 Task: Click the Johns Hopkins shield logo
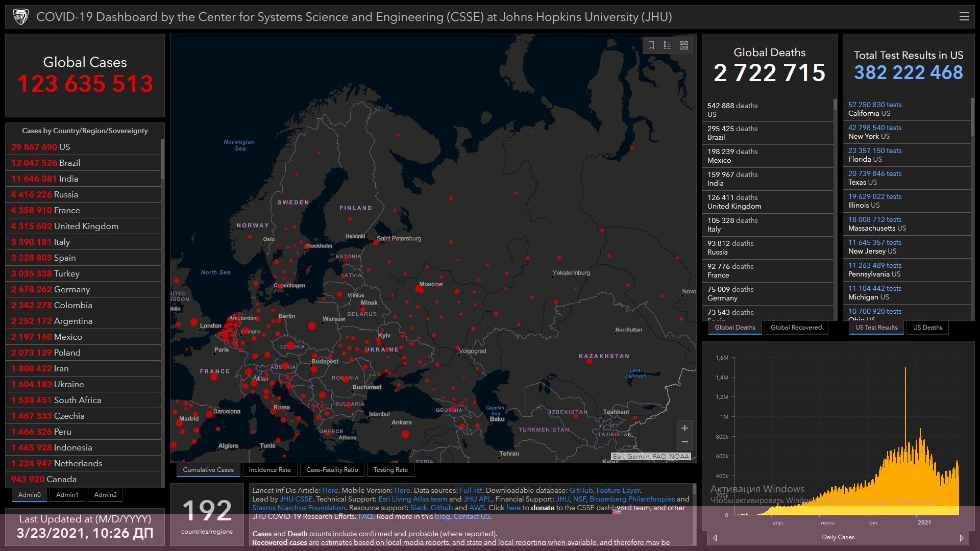click(21, 17)
